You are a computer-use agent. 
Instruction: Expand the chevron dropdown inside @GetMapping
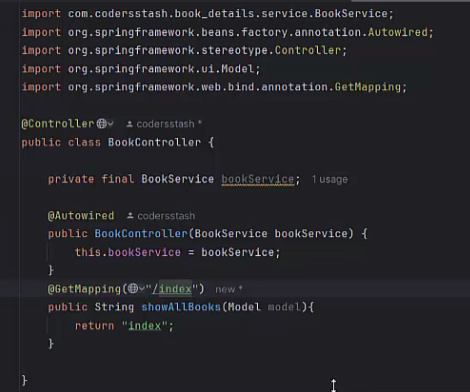(142, 289)
